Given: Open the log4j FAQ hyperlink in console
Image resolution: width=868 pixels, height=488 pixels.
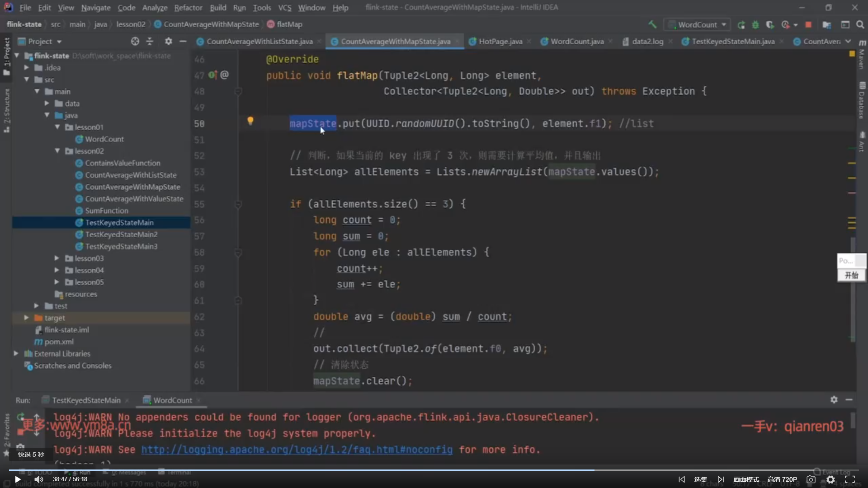Looking at the screenshot, I should pyautogui.click(x=297, y=450).
